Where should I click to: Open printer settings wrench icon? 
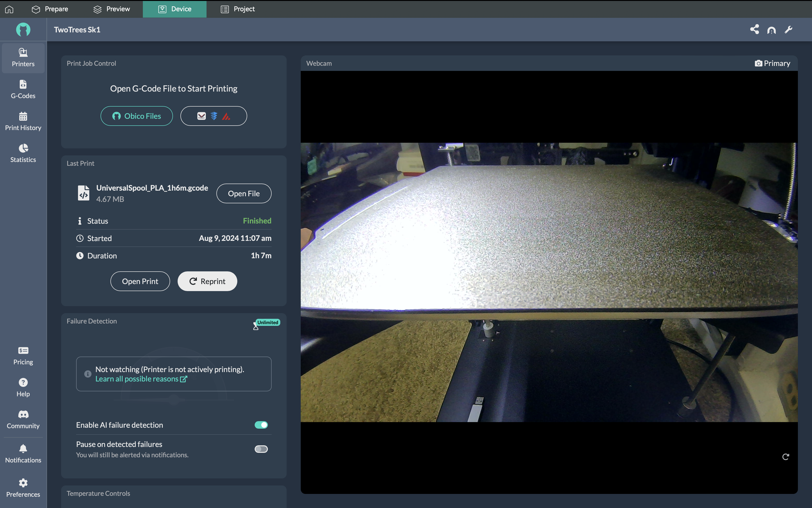coord(789,30)
